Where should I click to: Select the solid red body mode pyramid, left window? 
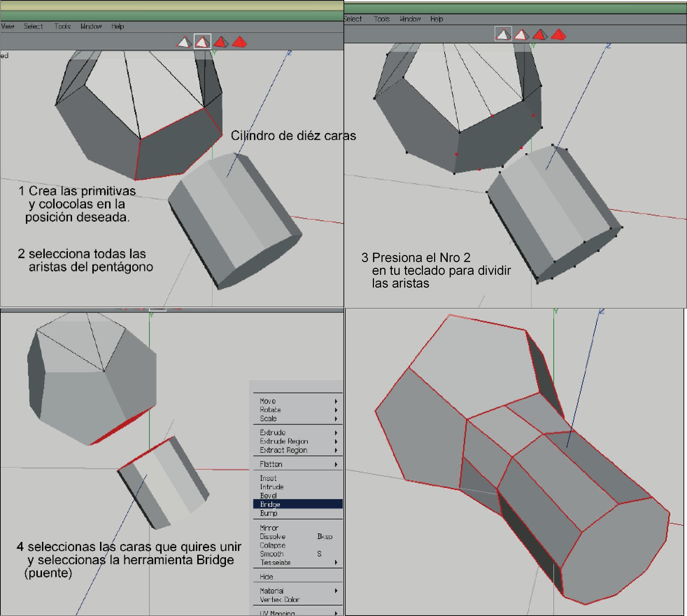pos(239,42)
